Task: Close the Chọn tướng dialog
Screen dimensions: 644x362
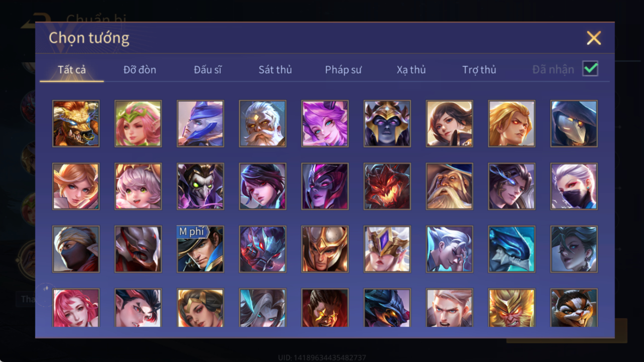Action: 594,38
